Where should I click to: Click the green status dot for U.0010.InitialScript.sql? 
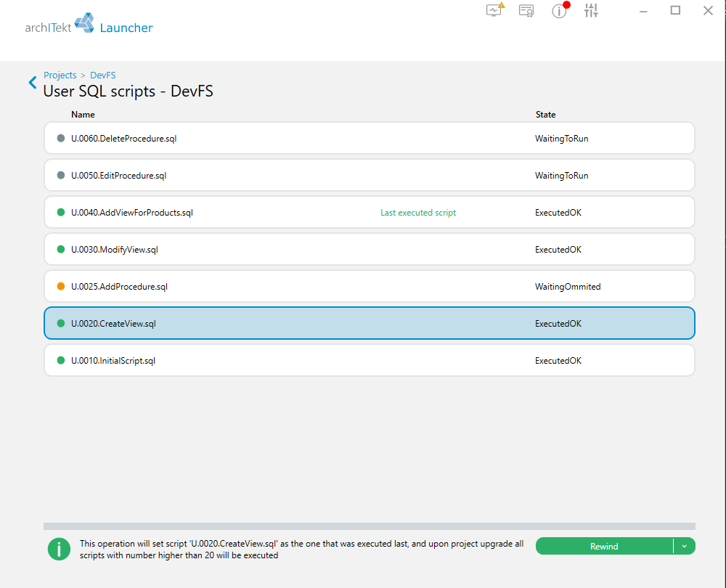[61, 360]
